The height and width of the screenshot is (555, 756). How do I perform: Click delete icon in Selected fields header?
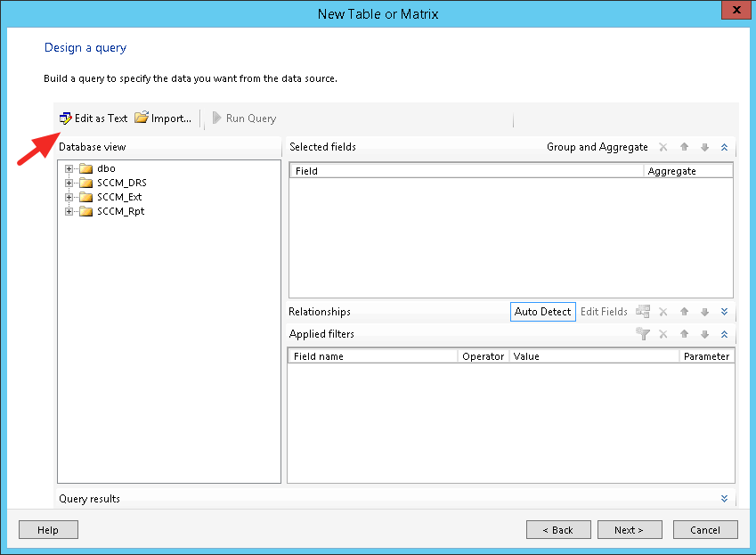(x=663, y=147)
